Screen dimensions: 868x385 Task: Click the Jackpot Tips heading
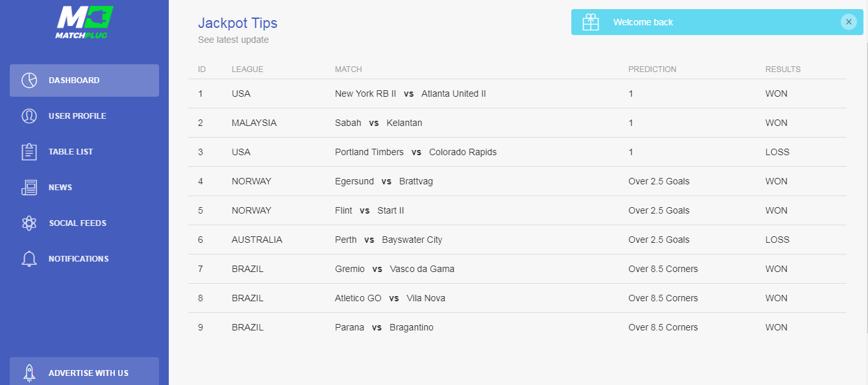(x=238, y=23)
